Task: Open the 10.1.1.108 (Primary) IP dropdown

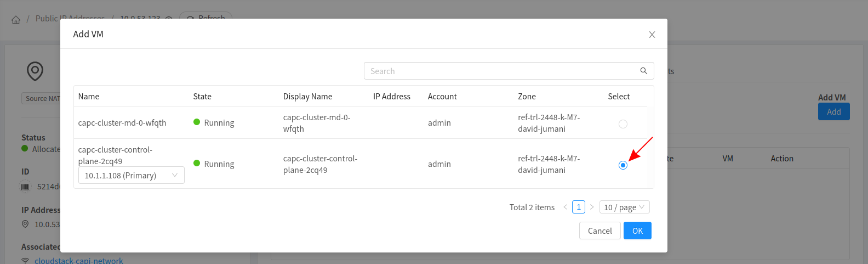Action: 131,175
